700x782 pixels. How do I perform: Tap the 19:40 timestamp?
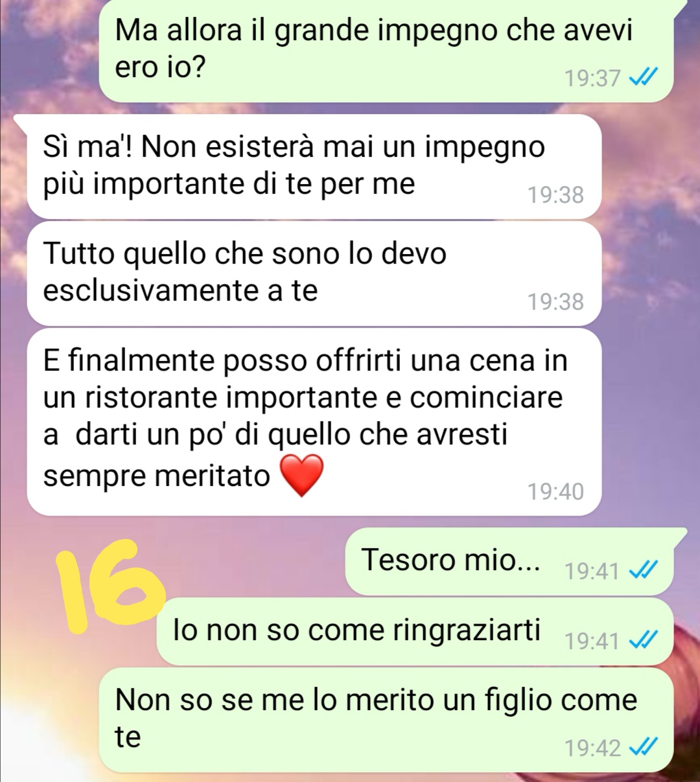pyautogui.click(x=555, y=492)
